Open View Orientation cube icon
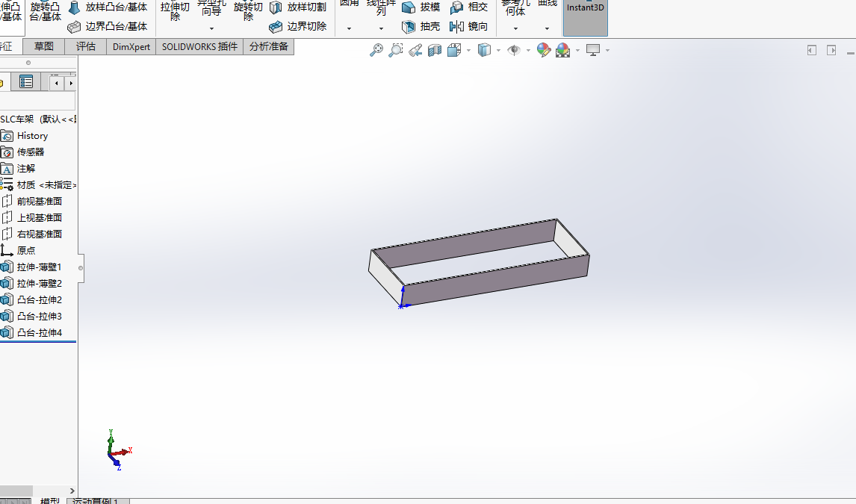 (x=454, y=51)
